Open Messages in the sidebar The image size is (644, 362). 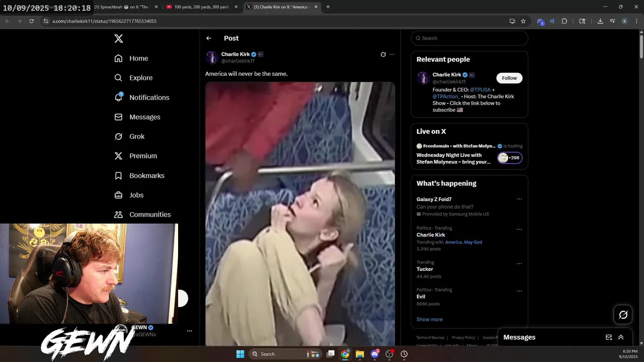tap(137, 117)
